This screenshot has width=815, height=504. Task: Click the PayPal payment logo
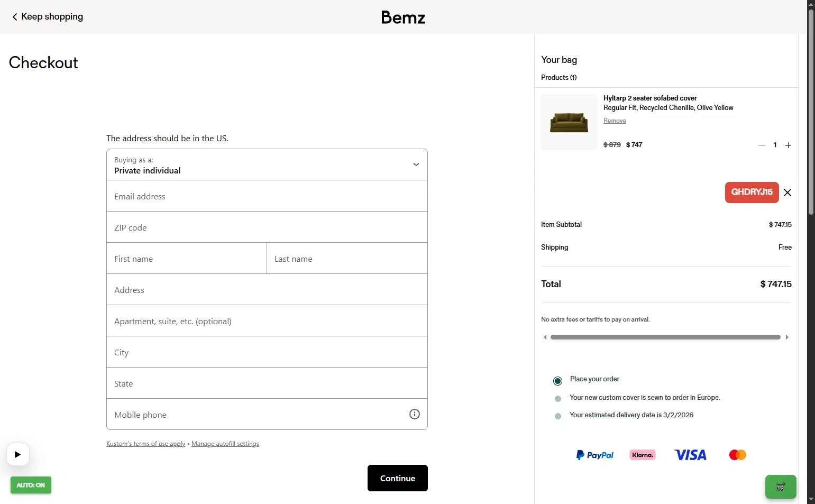tap(594, 455)
